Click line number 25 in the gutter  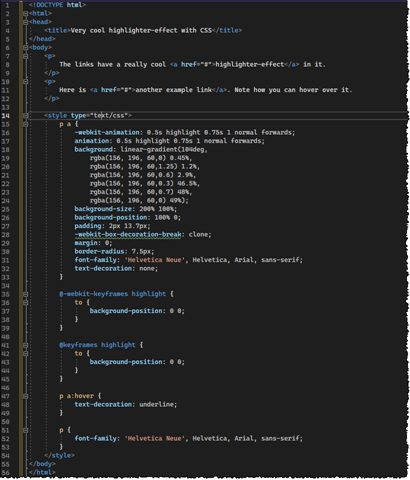point(6,209)
